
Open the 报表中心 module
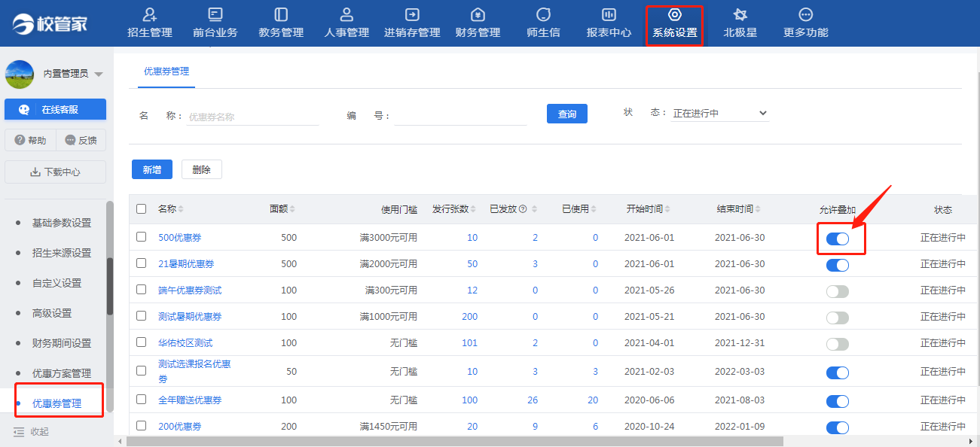pos(609,23)
